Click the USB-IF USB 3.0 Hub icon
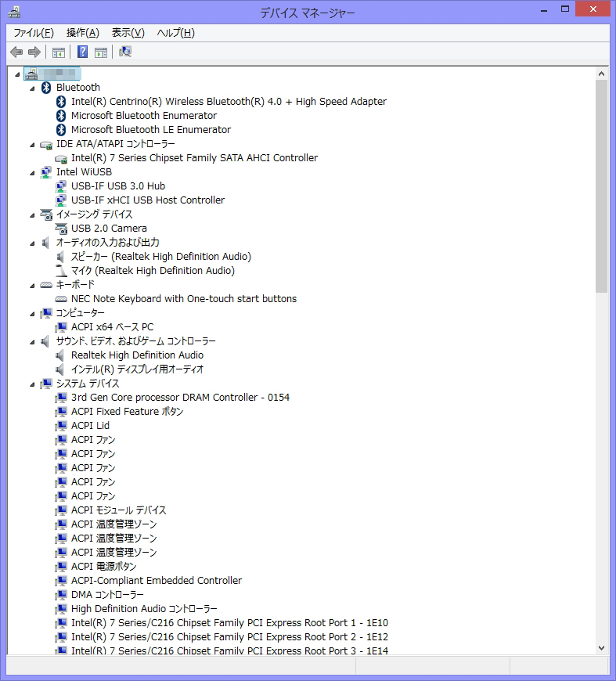616x681 pixels. pyautogui.click(x=61, y=186)
